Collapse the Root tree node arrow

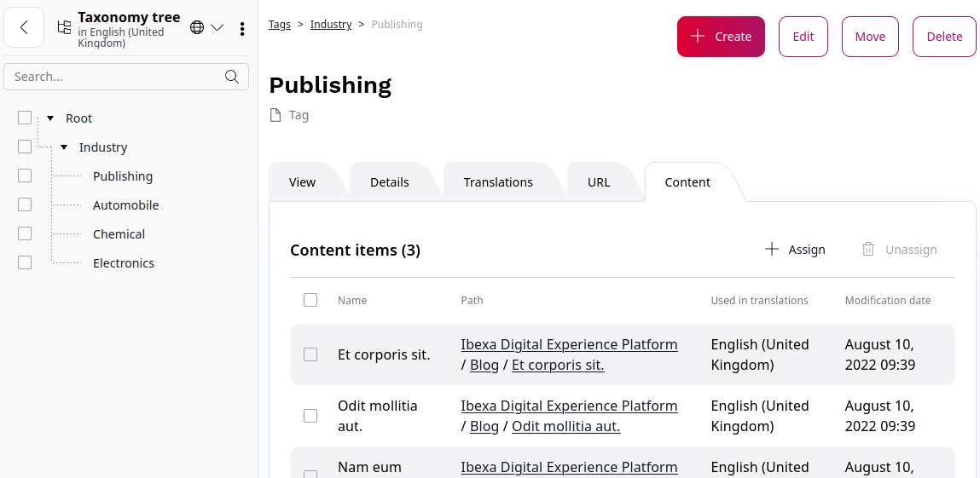[50, 118]
